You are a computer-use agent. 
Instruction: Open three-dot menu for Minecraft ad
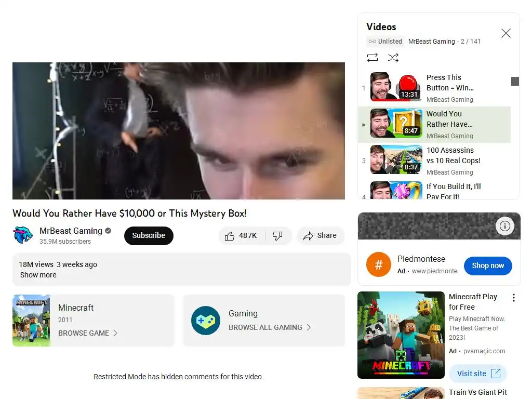coord(514,298)
